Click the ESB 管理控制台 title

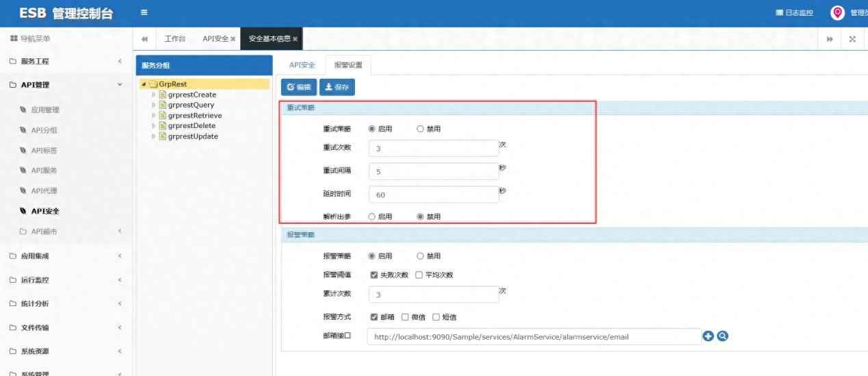coord(66,13)
